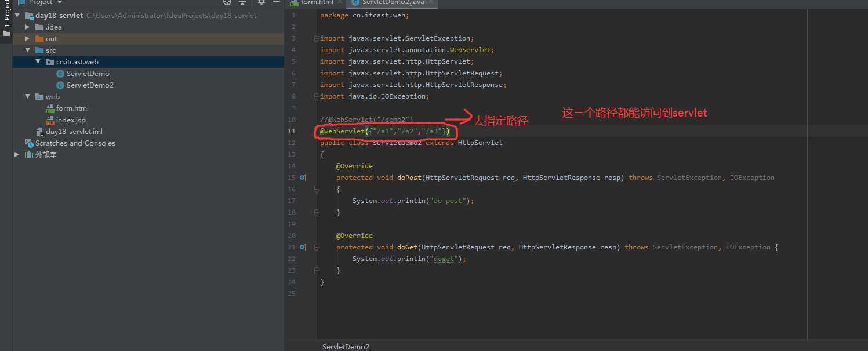Click the "doget" string literal

[x=444, y=259]
